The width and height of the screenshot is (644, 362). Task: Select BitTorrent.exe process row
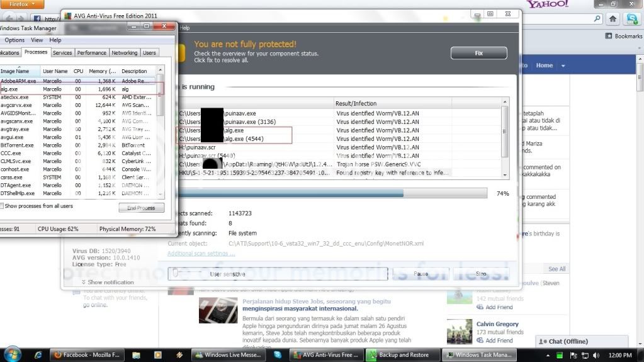coord(78,145)
